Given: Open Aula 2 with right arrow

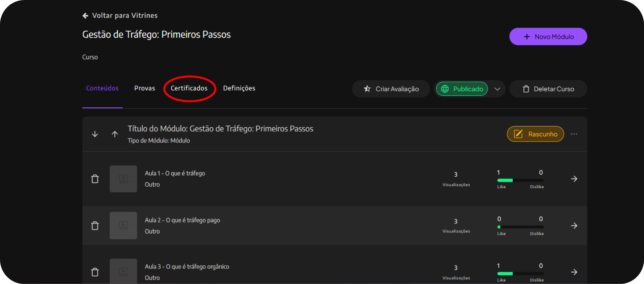Looking at the screenshot, I should [574, 226].
